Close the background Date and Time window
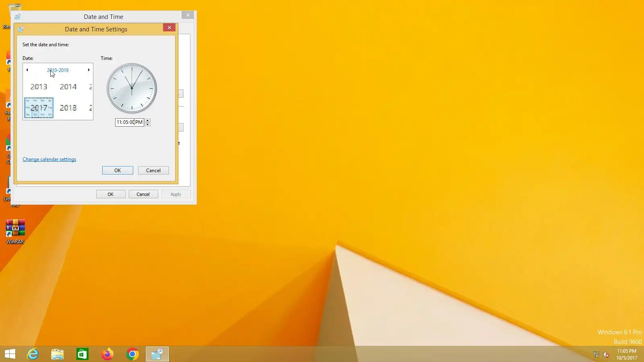Viewport: 644px width, 362px height. point(188,15)
